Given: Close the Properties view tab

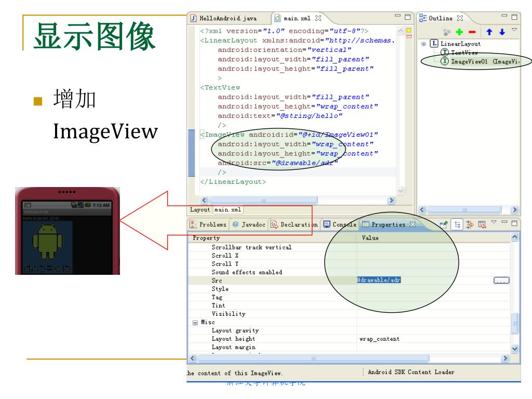Looking at the screenshot, I should (413, 224).
